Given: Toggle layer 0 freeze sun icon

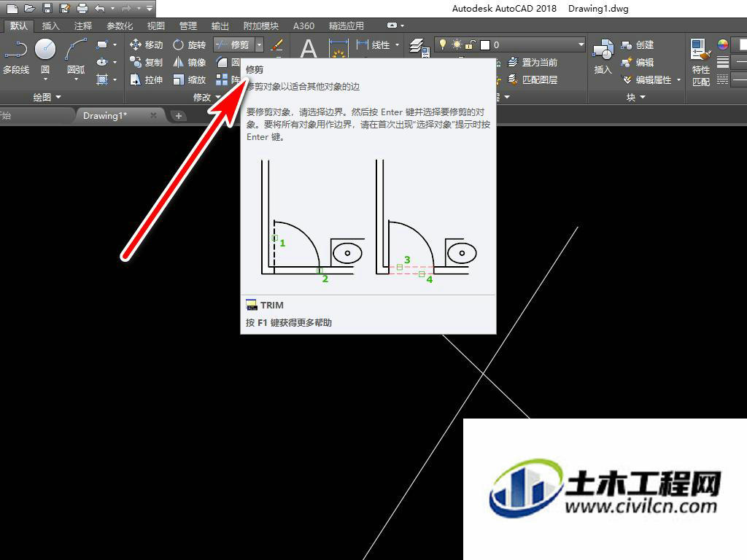Looking at the screenshot, I should (457, 44).
